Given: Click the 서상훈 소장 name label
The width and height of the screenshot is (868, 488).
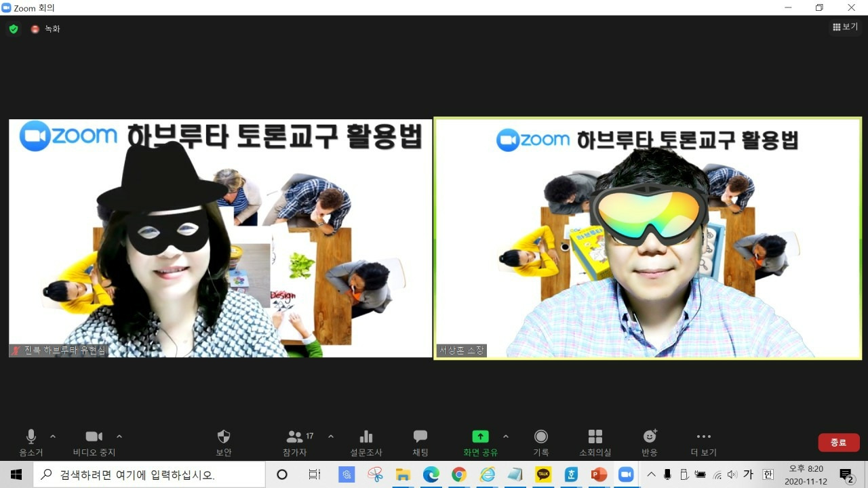Looking at the screenshot, I should point(461,350).
